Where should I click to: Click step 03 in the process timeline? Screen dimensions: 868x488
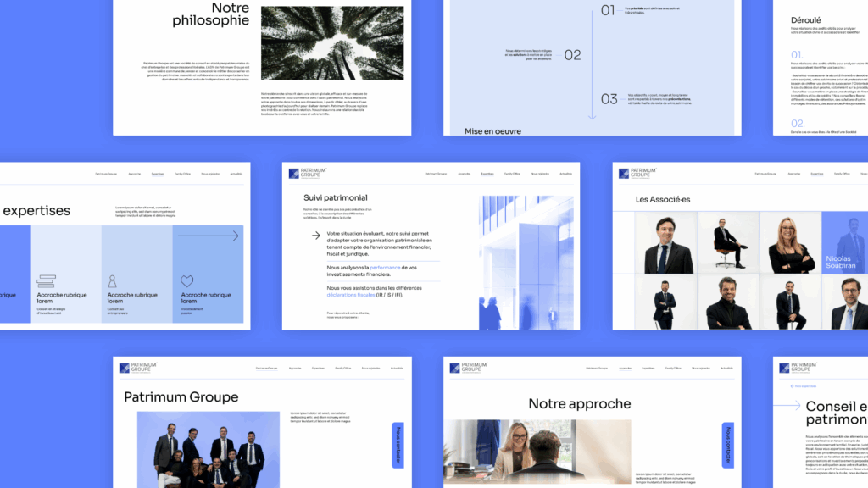point(609,99)
